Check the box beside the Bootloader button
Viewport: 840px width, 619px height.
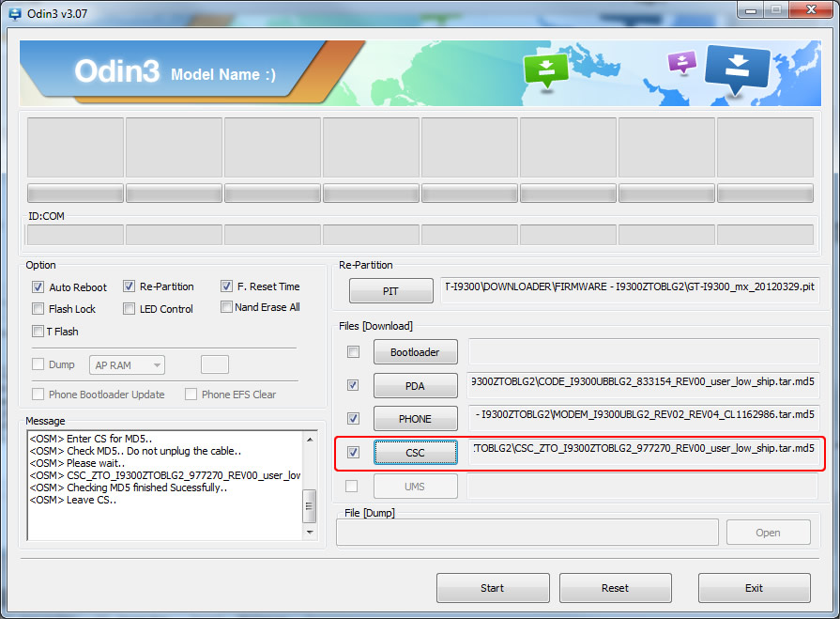pyautogui.click(x=353, y=351)
